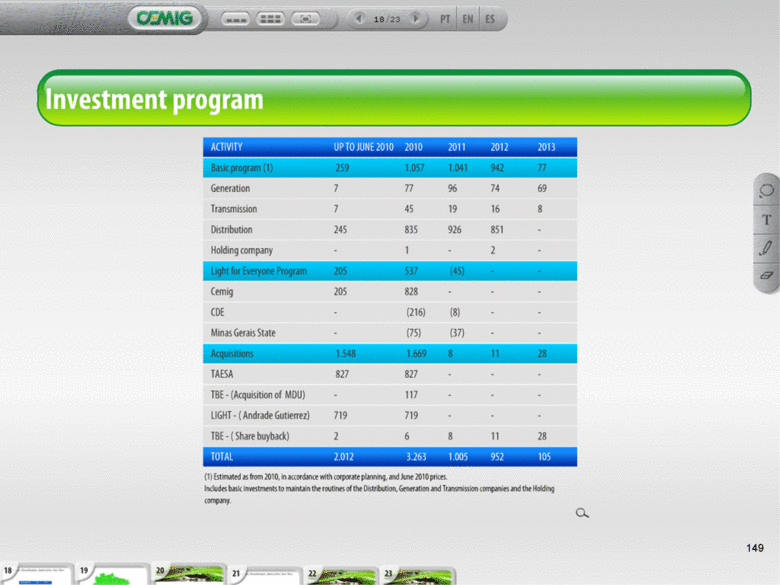This screenshot has width=780, height=585.
Task: Click the (216) CDE value
Action: pos(416,312)
